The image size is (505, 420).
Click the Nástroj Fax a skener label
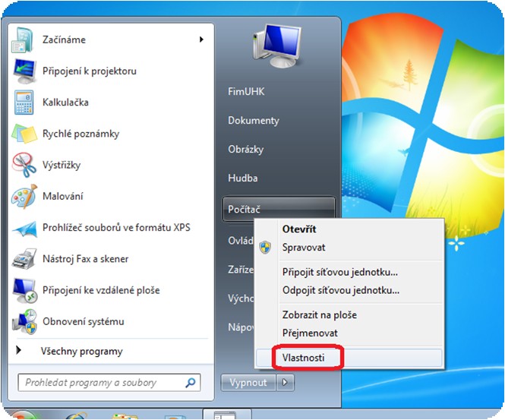85,259
